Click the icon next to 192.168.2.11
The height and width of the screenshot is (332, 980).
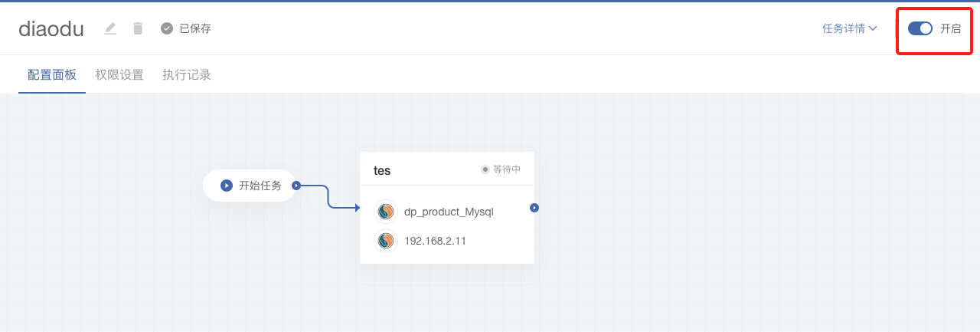tap(386, 241)
